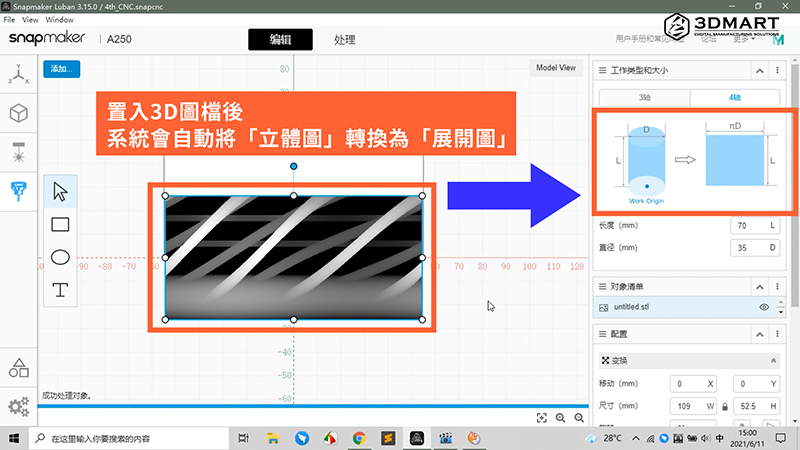
Task: Pick the text tool
Action: [60, 290]
